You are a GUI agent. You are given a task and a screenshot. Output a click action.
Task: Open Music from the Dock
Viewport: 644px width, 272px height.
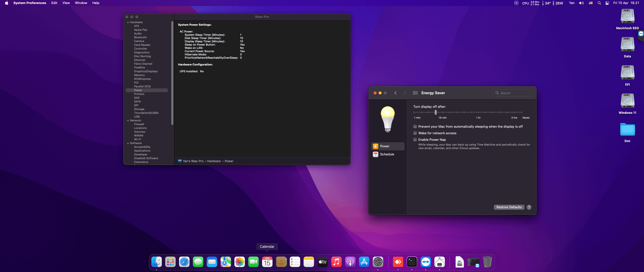(336, 262)
